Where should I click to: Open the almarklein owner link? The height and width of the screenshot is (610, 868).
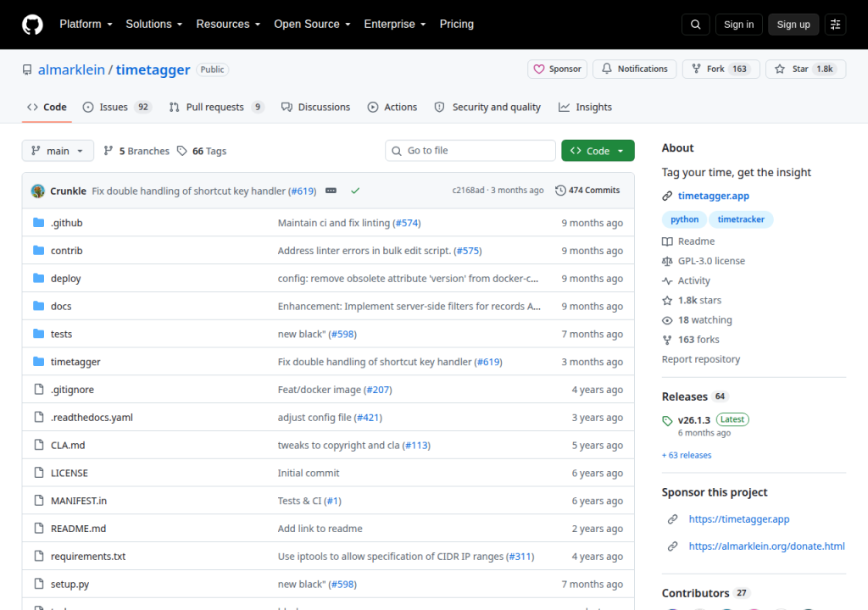tap(71, 69)
